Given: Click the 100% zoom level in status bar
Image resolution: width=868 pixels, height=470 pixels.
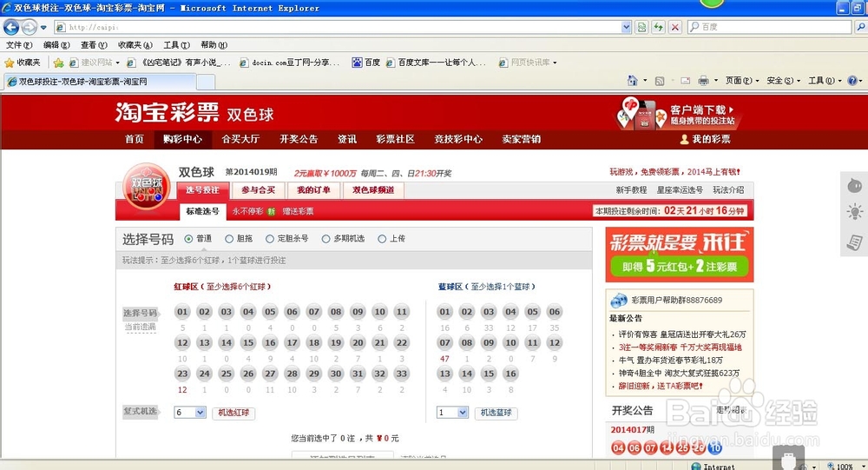Looking at the screenshot, I should (x=845, y=467).
